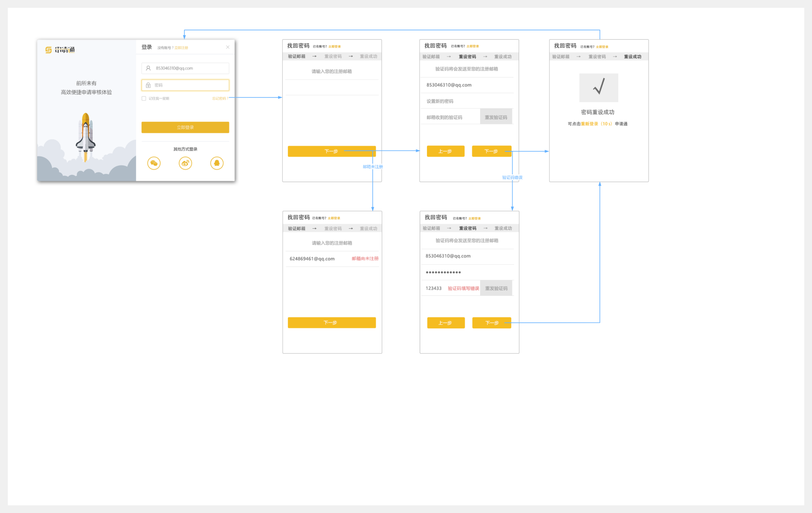
Task: Click the 立即登录 yellow button
Action: [x=185, y=127]
